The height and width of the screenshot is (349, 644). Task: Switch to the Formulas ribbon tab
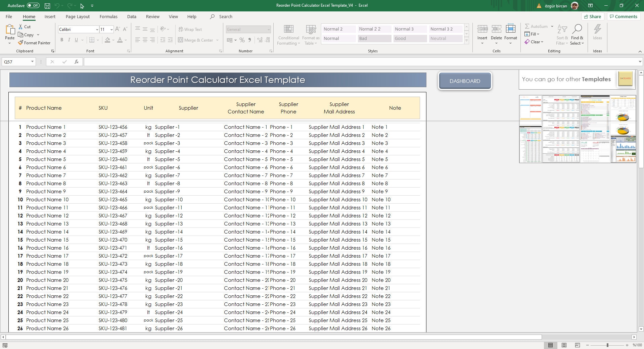(x=108, y=16)
